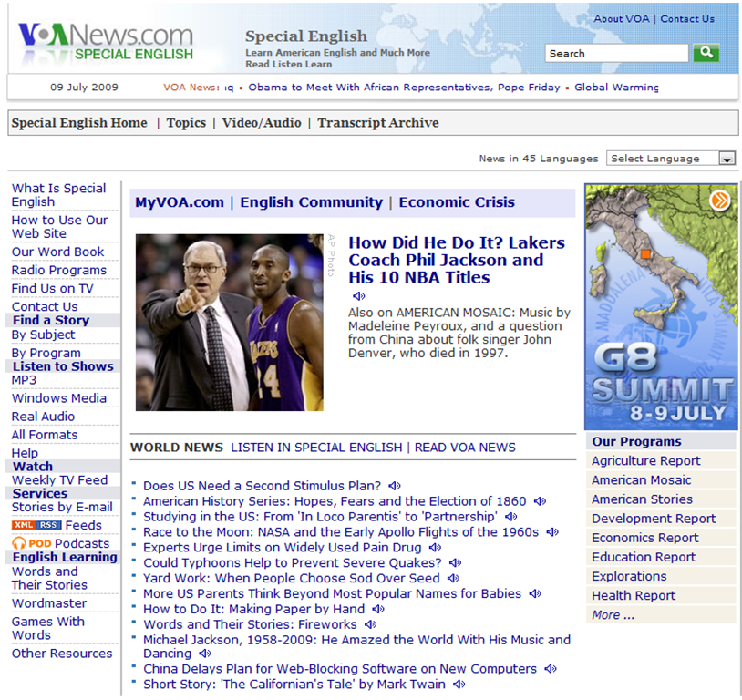The image size is (742, 700).
Task: Select Real Audio listening format
Action: (x=43, y=417)
